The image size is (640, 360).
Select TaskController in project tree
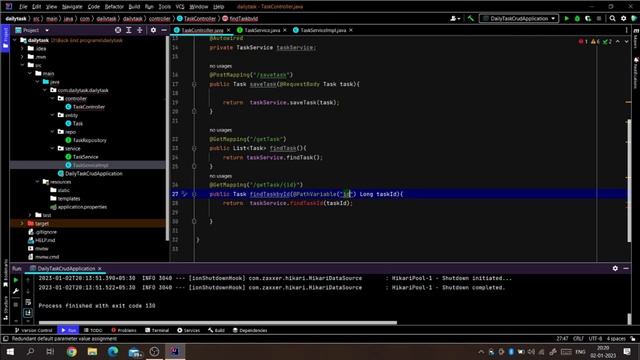(x=89, y=107)
